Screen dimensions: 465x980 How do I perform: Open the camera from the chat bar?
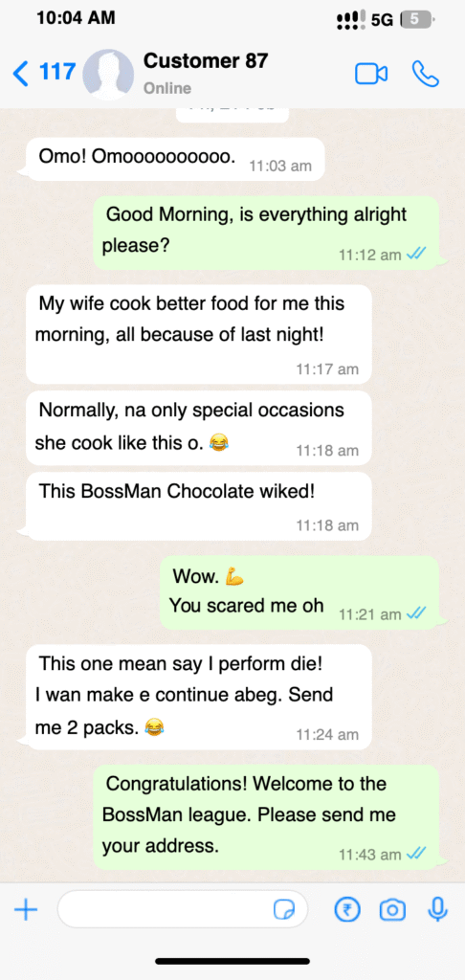click(x=392, y=909)
